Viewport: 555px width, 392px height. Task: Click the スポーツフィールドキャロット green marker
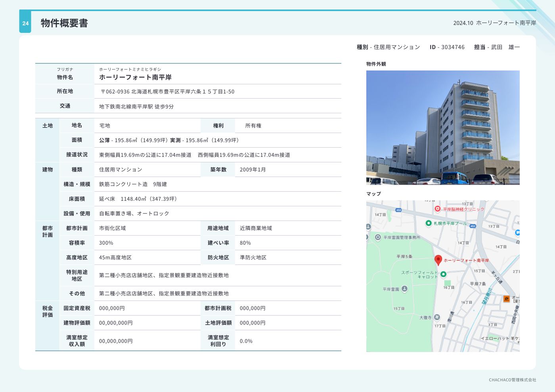(x=444, y=274)
